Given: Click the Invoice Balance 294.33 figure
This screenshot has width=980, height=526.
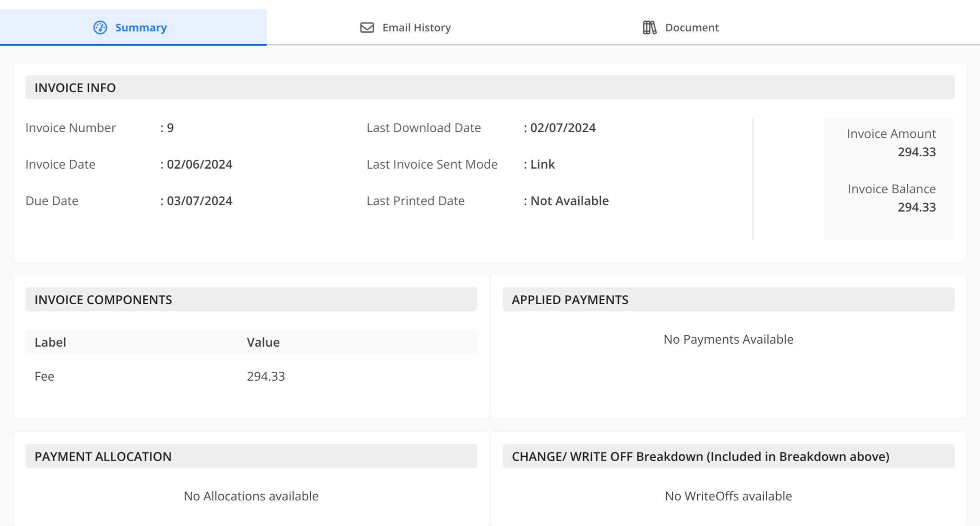Looking at the screenshot, I should click(x=917, y=207).
